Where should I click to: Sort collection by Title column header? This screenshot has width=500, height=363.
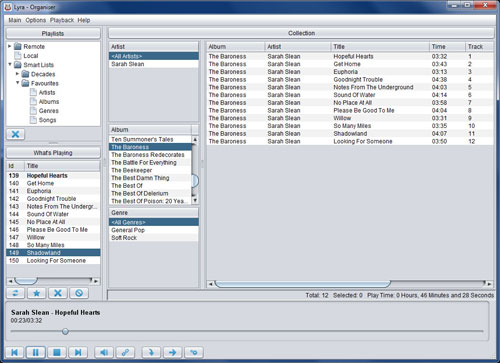tap(380, 47)
